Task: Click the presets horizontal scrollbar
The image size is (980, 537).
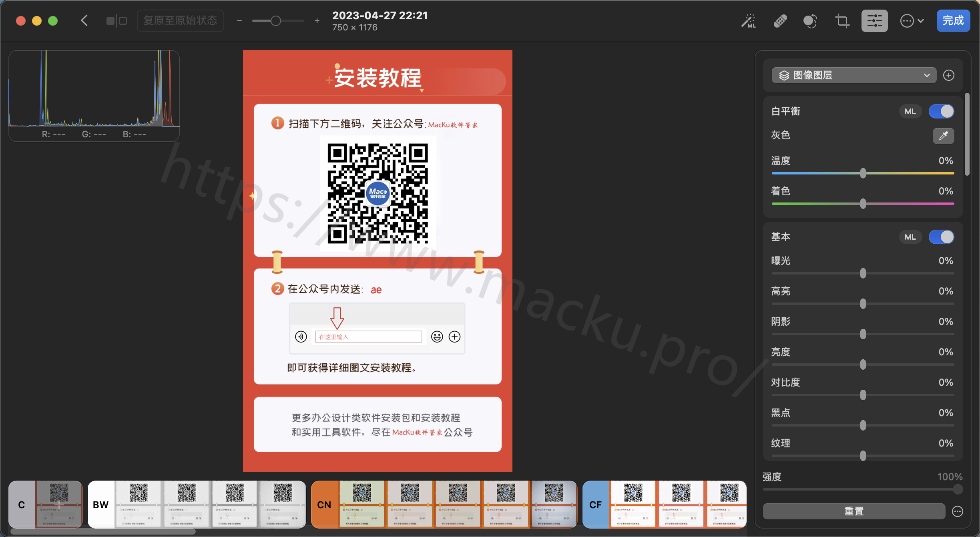Action: tap(103, 532)
